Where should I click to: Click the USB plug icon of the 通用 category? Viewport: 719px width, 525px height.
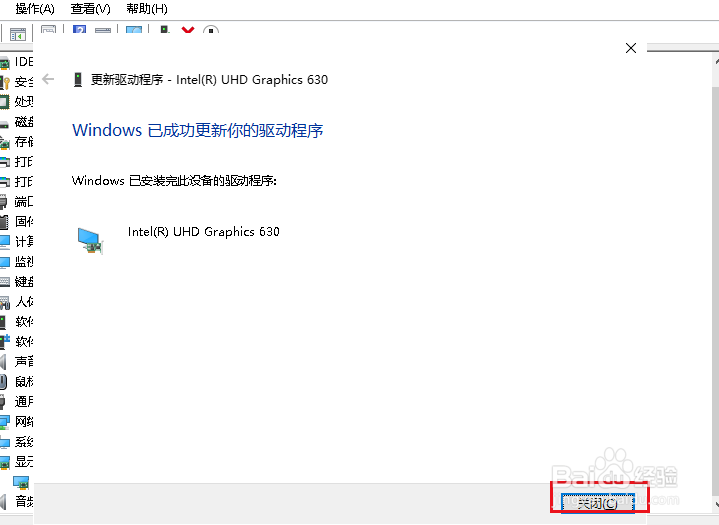click(3, 402)
